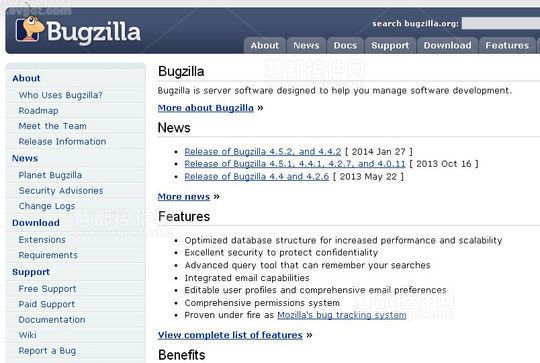Focus the search bugzilla.org input field

tap(501, 23)
